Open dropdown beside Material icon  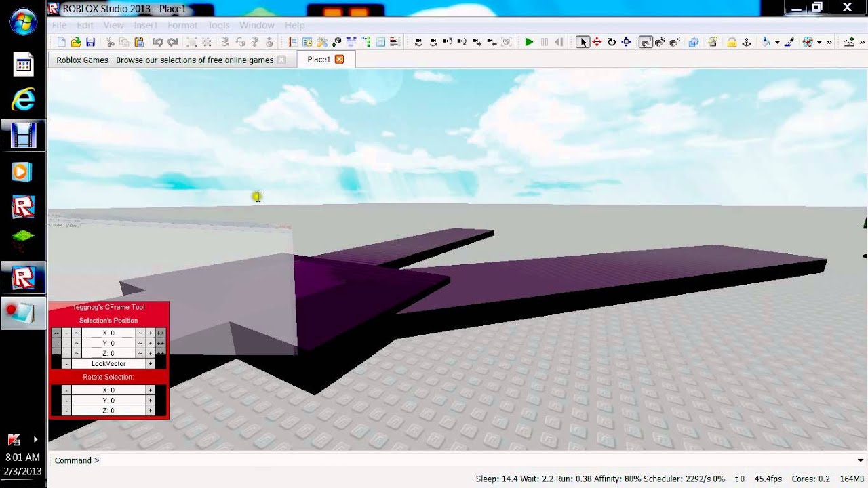pos(819,42)
